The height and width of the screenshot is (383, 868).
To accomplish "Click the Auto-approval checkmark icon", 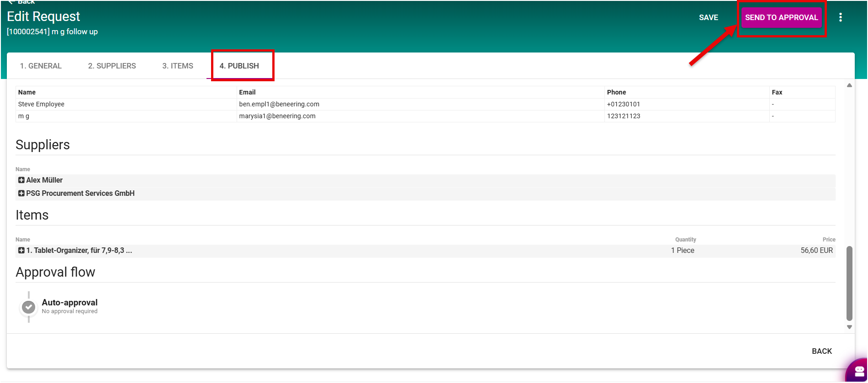I will tap(29, 307).
